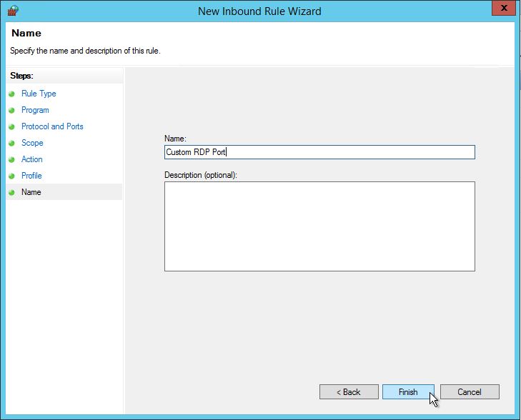Click the green bullet beside Profile

(x=11, y=176)
